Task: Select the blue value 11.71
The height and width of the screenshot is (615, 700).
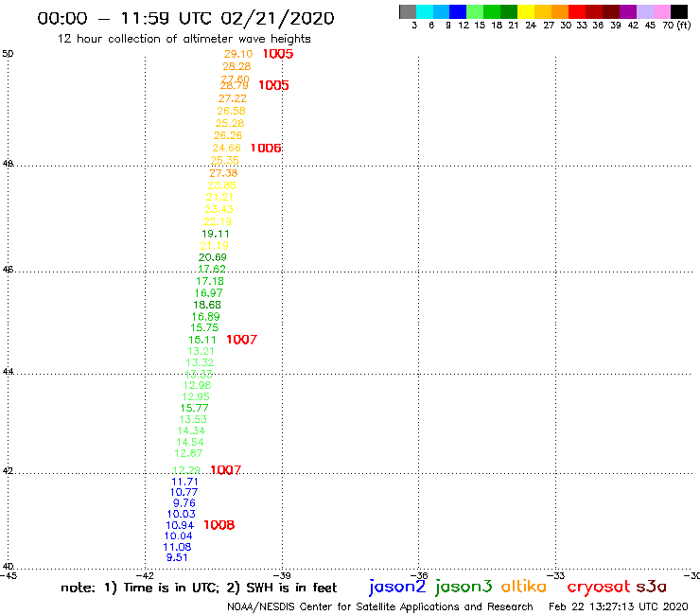Action: 184,482
